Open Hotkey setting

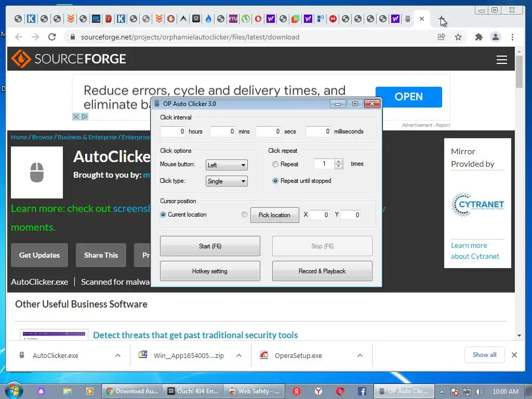(x=210, y=271)
